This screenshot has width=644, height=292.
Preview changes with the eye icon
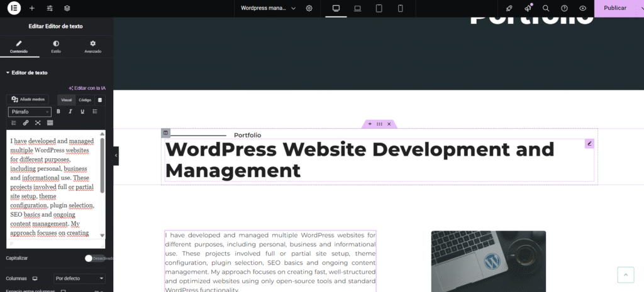tap(582, 8)
